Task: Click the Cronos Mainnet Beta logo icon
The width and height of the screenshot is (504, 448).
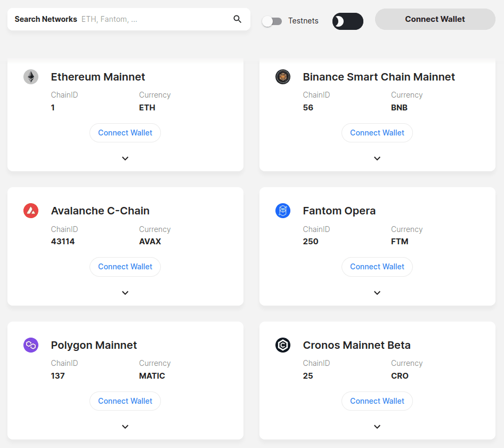Action: (x=283, y=345)
